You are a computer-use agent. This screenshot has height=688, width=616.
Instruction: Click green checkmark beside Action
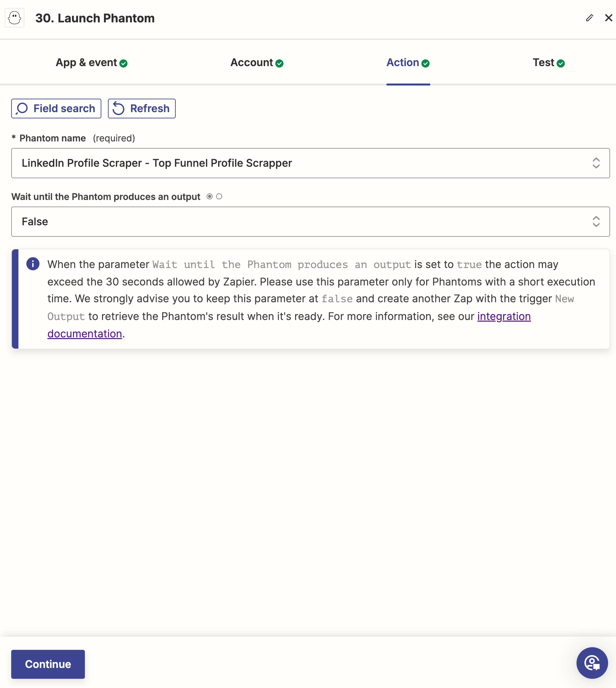425,63
